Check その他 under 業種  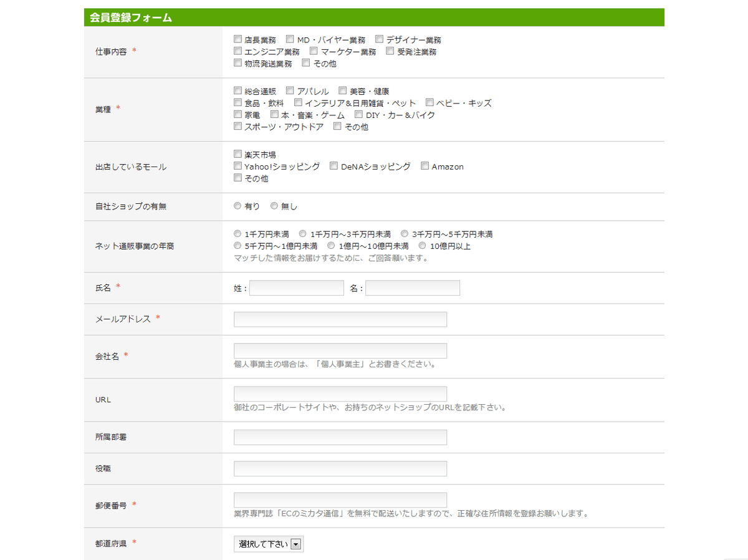click(337, 127)
